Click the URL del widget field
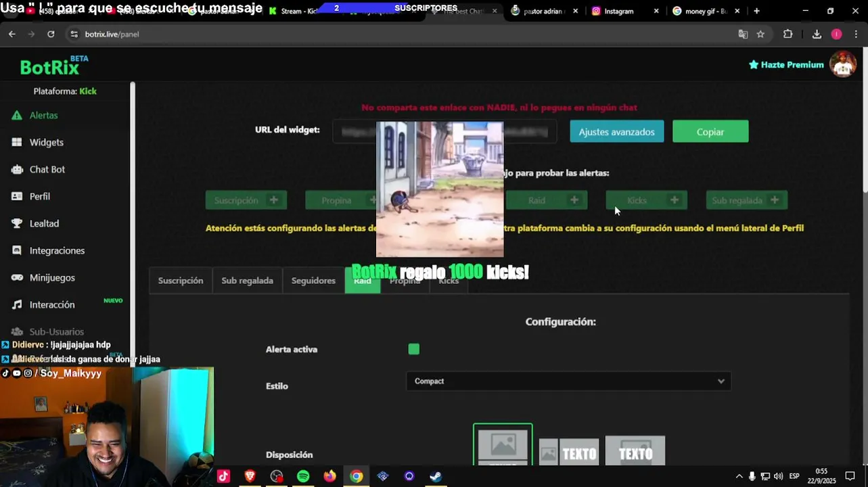Viewport: 868px width, 487px height. pos(444,132)
